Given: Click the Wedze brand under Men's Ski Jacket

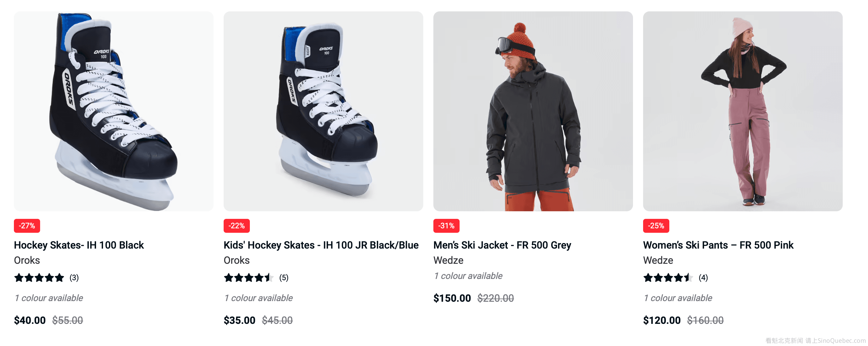Looking at the screenshot, I should pos(448,260).
